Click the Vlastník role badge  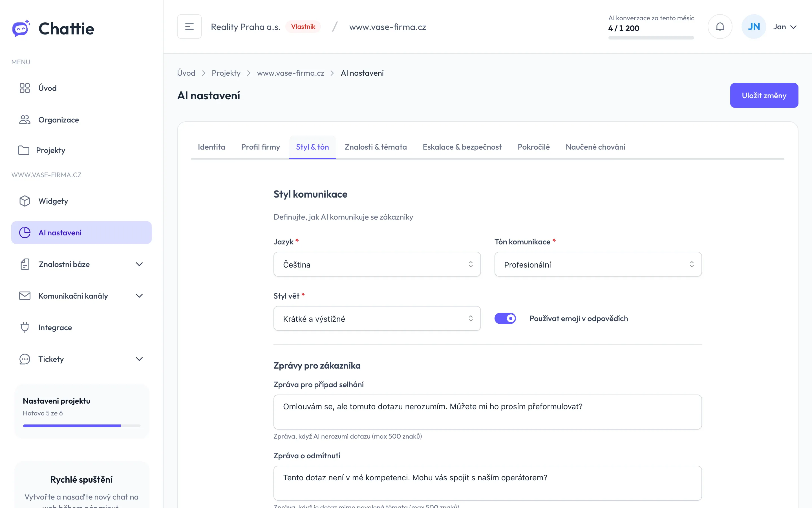coord(303,27)
